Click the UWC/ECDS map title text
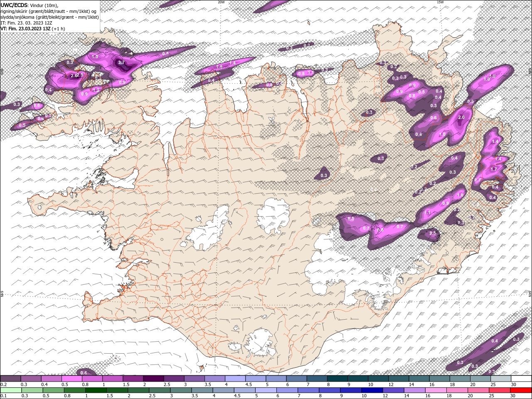 point(14,5)
